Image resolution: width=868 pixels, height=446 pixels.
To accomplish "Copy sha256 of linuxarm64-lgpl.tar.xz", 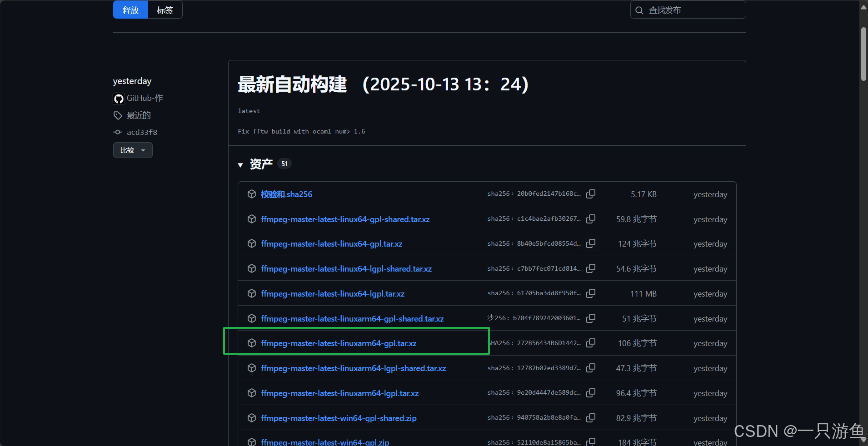I will click(591, 393).
